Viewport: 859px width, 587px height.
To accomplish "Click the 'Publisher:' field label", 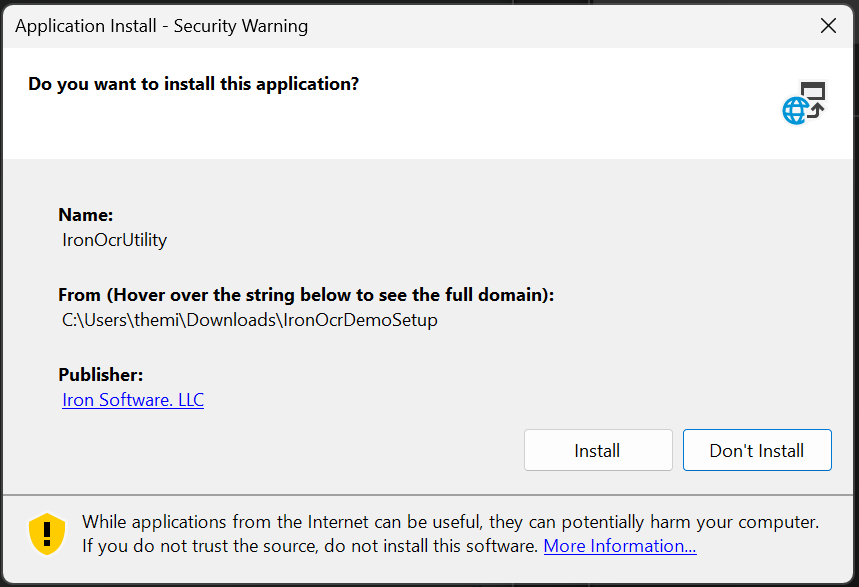I will pyautogui.click(x=101, y=375).
